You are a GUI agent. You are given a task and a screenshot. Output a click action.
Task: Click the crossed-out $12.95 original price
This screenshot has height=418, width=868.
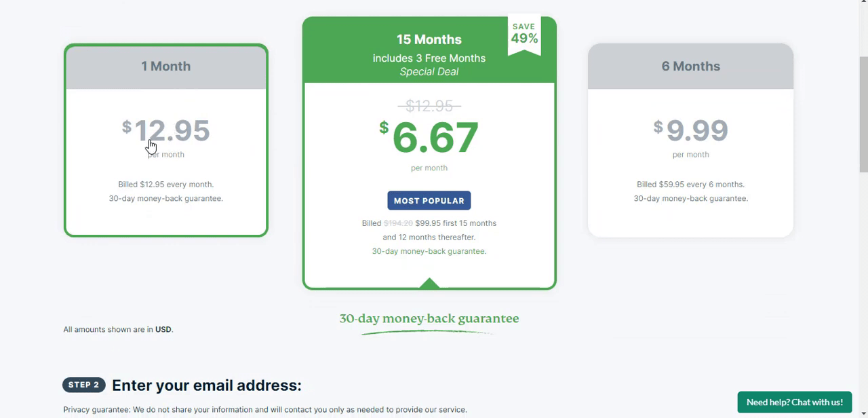pyautogui.click(x=429, y=106)
